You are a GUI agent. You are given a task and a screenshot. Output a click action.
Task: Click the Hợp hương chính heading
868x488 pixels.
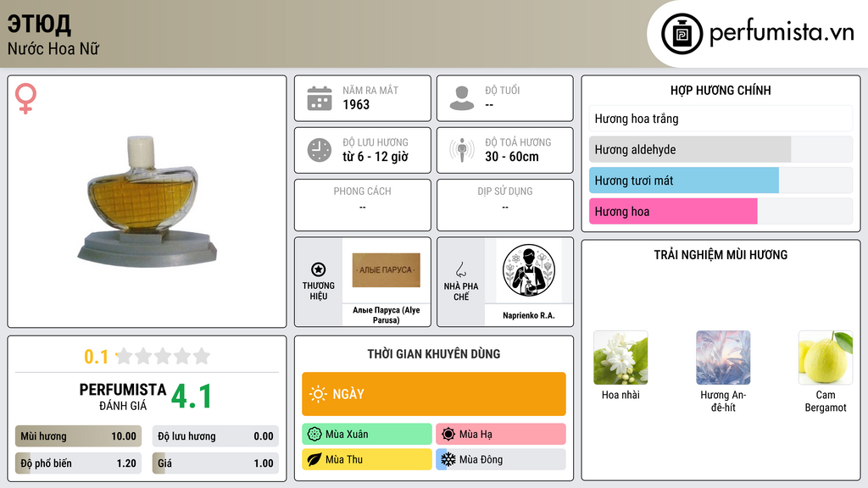721,90
